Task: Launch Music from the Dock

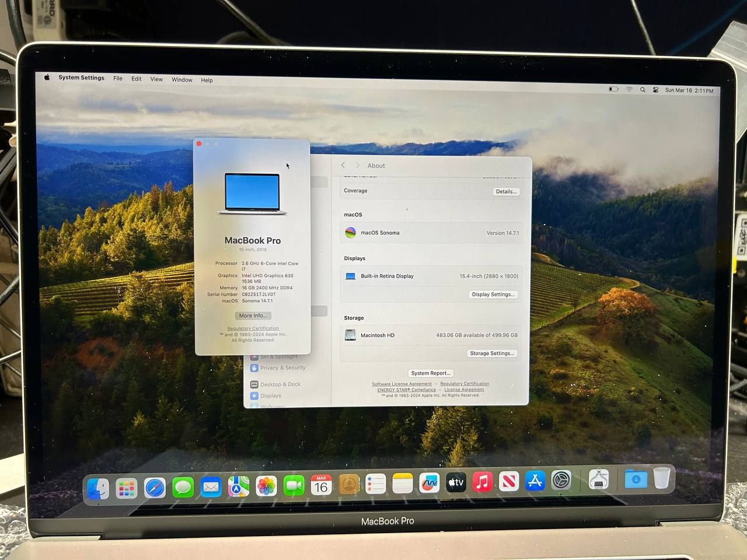Action: point(482,482)
